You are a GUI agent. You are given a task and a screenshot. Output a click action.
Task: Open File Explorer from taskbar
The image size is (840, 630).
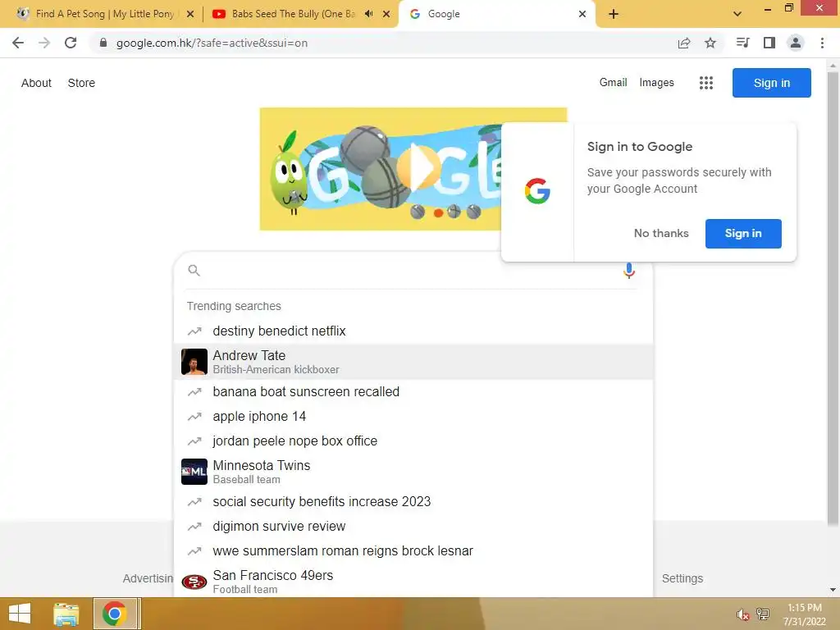pyautogui.click(x=66, y=614)
